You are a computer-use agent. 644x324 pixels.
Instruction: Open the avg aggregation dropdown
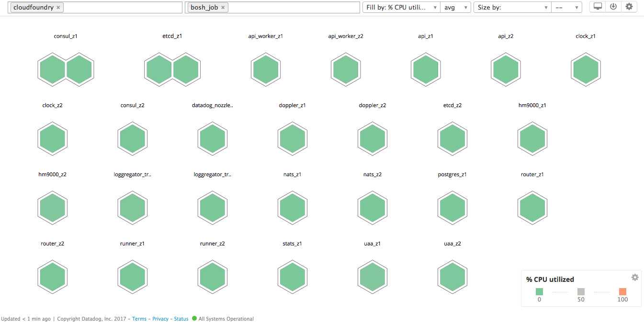tap(455, 7)
